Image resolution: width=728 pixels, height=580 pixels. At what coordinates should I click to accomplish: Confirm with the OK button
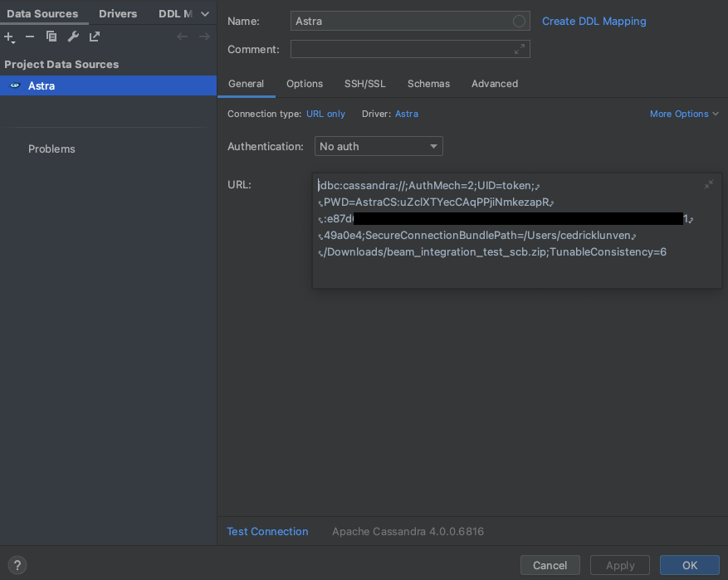coord(690,565)
